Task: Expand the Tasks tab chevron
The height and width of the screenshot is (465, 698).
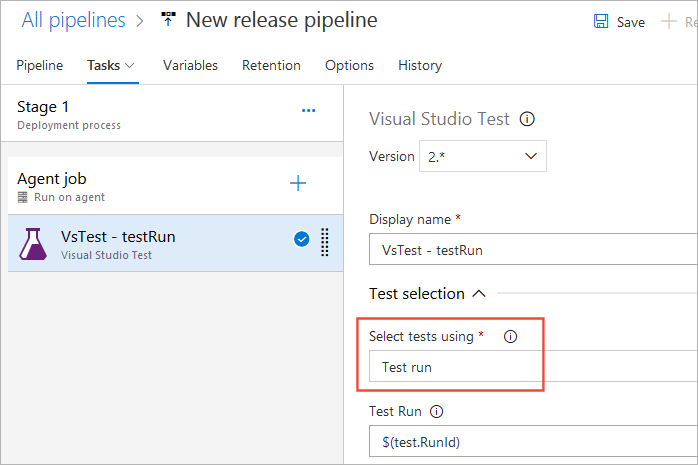Action: (130, 66)
